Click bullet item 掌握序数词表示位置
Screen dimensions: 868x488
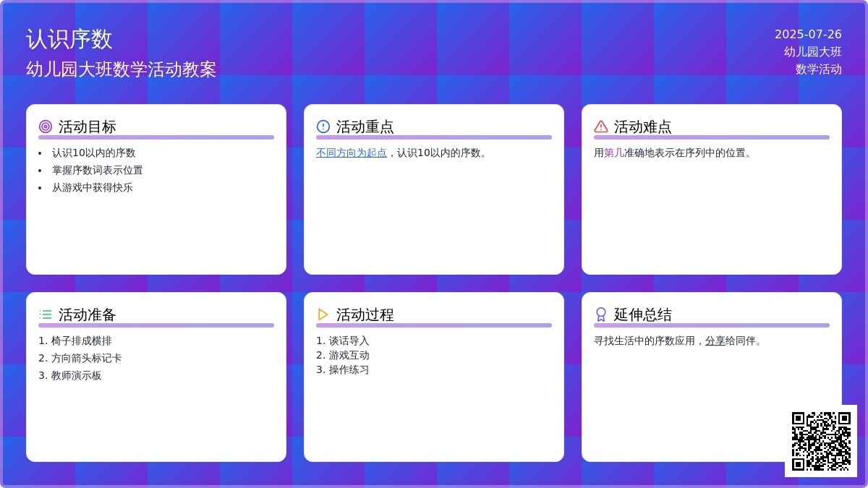click(x=97, y=170)
